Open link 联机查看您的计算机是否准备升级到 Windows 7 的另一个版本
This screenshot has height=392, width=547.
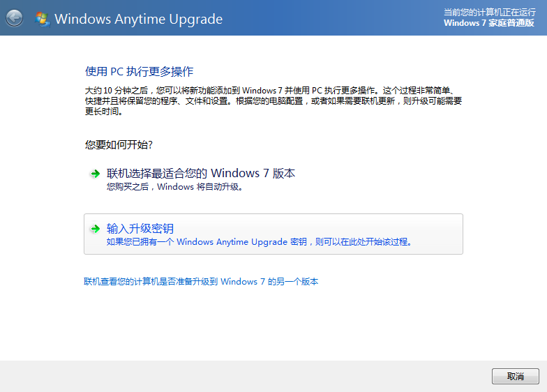tap(201, 282)
